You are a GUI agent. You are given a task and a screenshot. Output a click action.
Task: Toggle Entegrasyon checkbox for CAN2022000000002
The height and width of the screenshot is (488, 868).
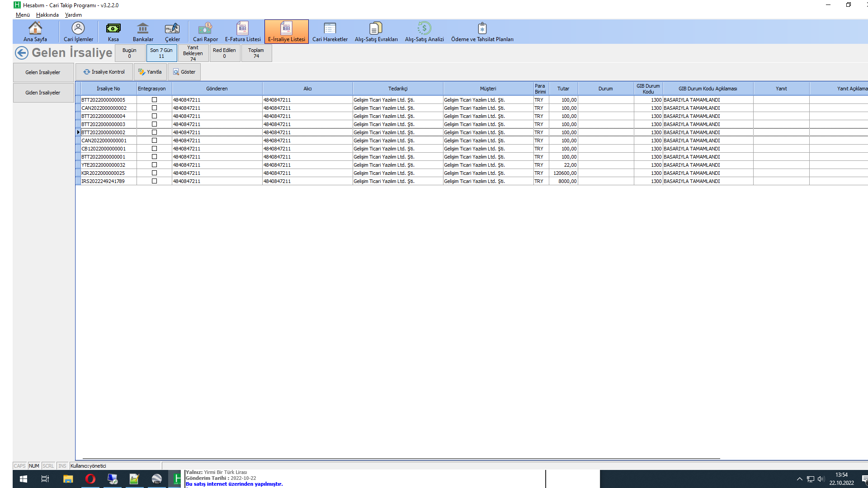(x=154, y=108)
